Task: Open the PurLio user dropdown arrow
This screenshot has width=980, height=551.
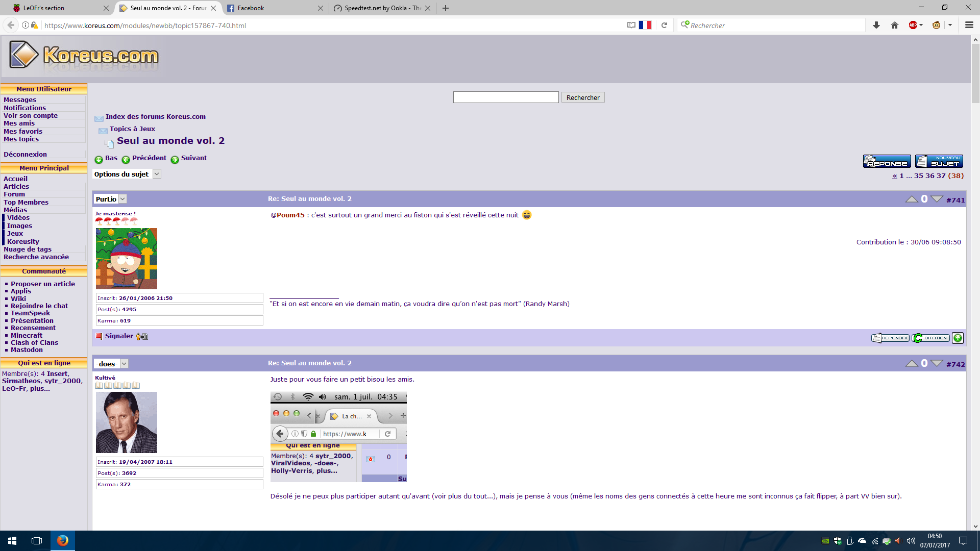Action: pos(123,199)
